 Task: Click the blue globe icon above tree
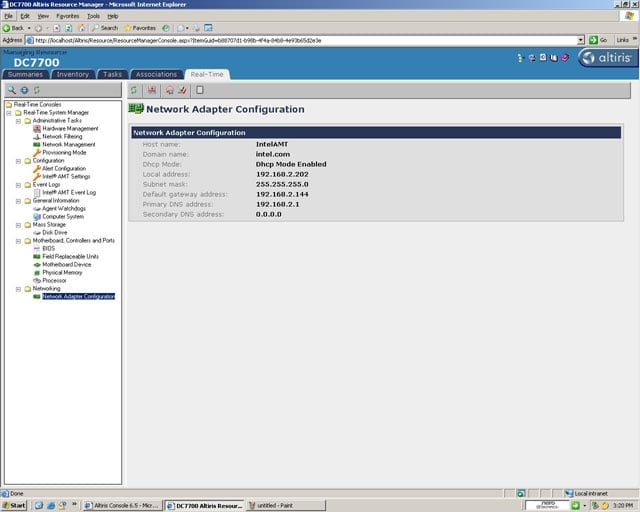pyautogui.click(x=24, y=90)
